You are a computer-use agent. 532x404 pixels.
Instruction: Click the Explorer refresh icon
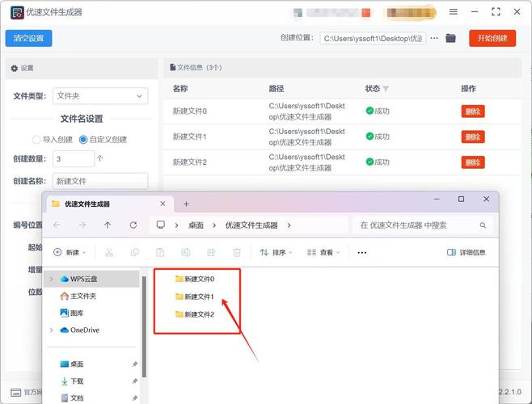133,225
